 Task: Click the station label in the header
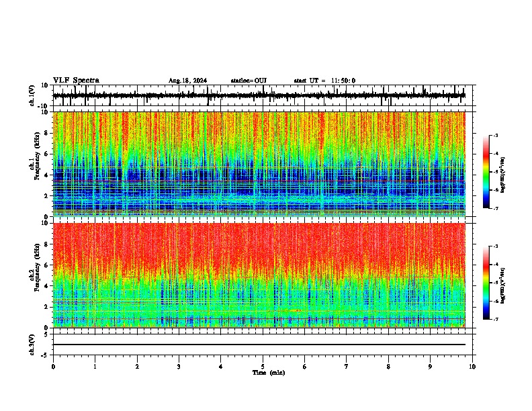pyautogui.click(x=249, y=81)
